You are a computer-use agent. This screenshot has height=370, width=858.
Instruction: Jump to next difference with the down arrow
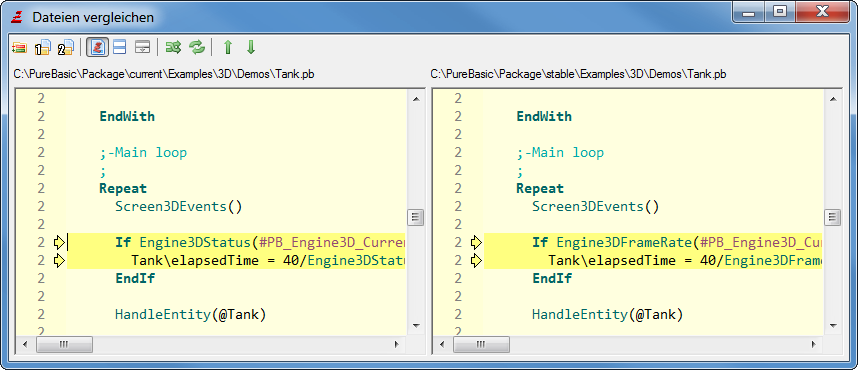[251, 48]
